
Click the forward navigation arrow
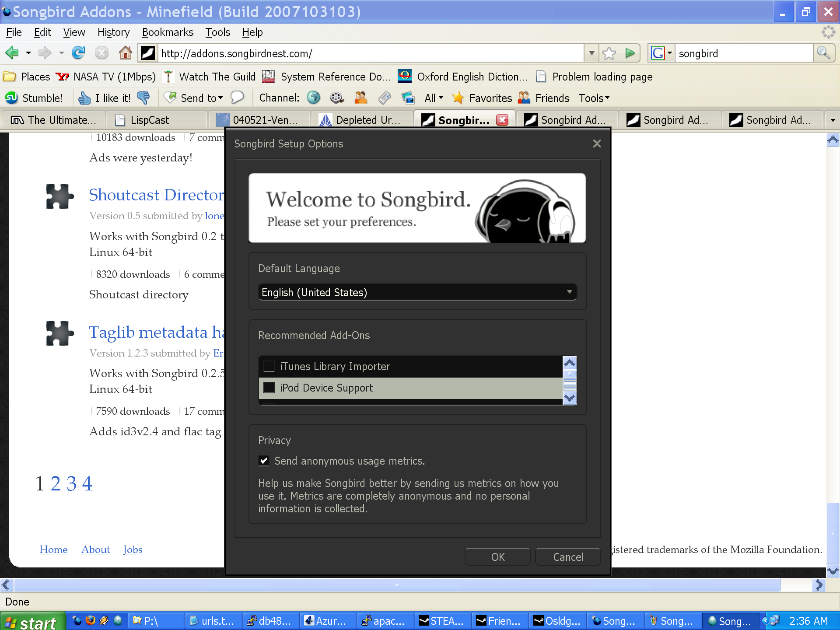tap(45, 53)
